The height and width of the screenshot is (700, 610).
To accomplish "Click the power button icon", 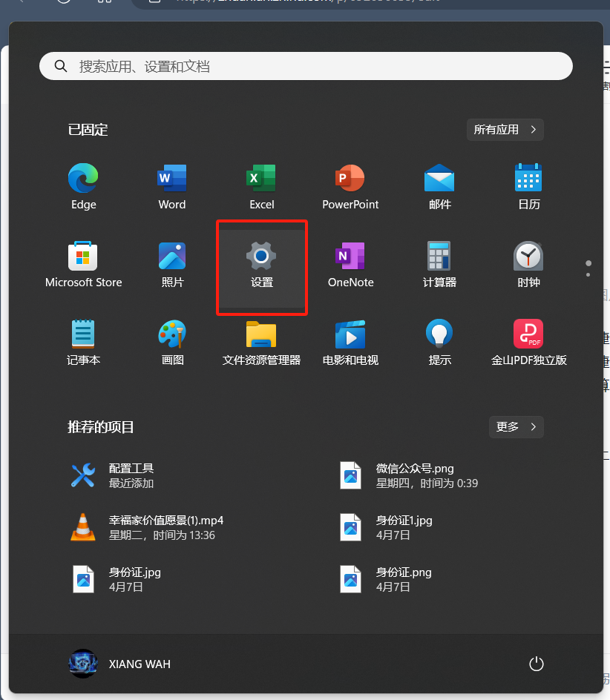I will pos(537,664).
